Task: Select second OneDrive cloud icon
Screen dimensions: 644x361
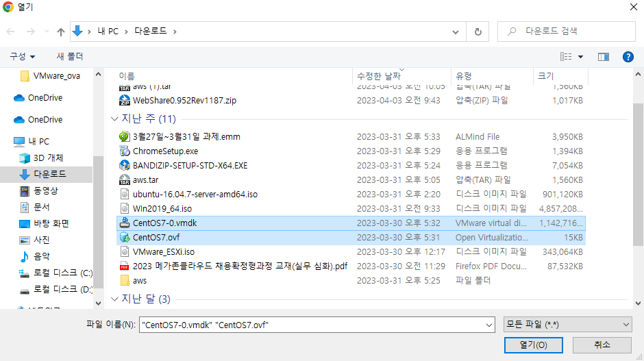Action: coord(19,120)
